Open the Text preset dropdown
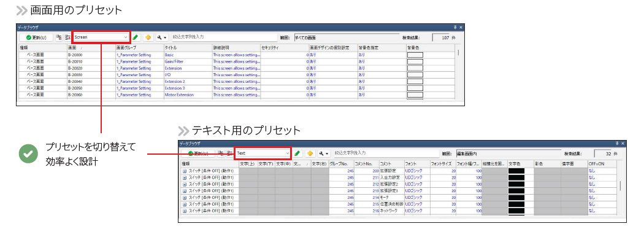 (263, 153)
